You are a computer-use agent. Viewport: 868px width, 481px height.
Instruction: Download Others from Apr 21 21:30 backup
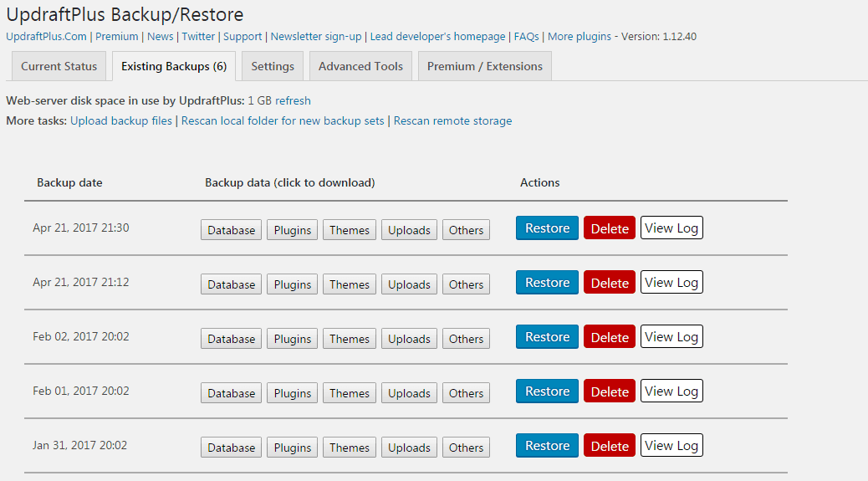click(x=466, y=230)
